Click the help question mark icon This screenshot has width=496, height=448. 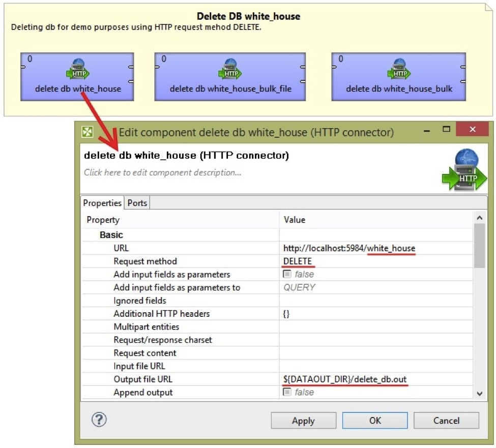[x=99, y=420]
